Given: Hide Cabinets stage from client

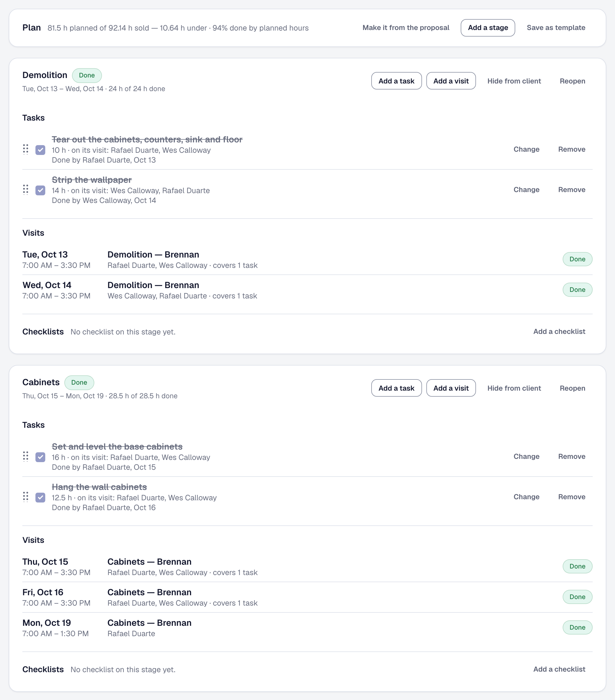Looking at the screenshot, I should click(x=514, y=388).
